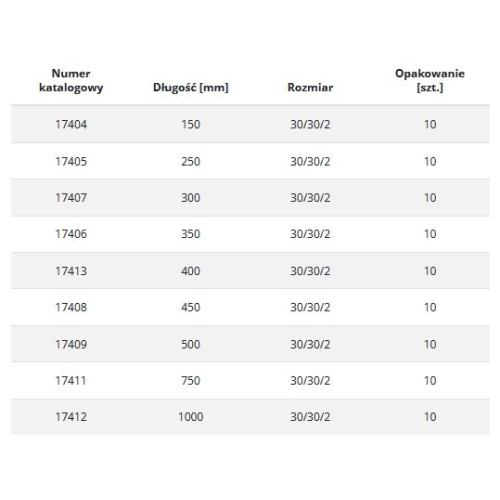Click the 1000 length cell
The image size is (500, 500).
(191, 417)
